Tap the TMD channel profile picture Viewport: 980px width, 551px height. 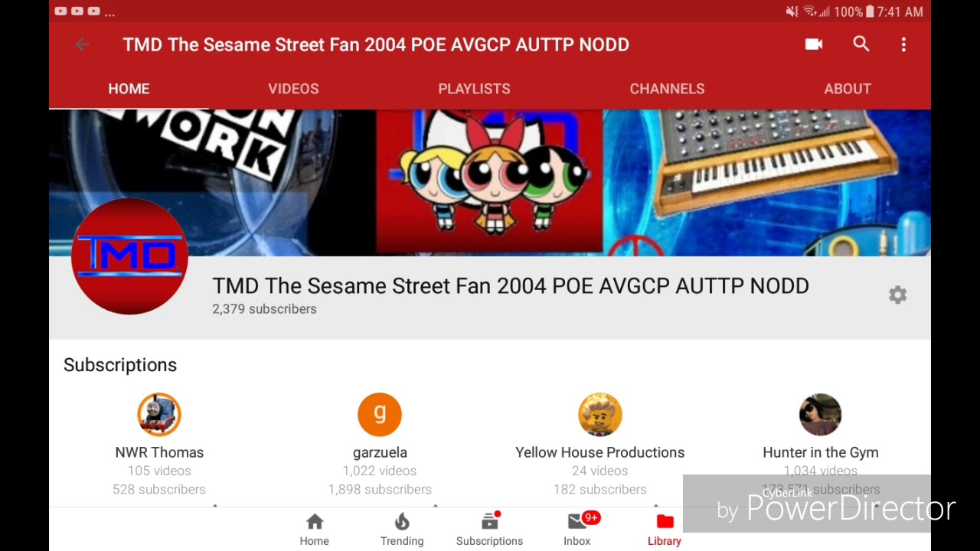(x=129, y=256)
